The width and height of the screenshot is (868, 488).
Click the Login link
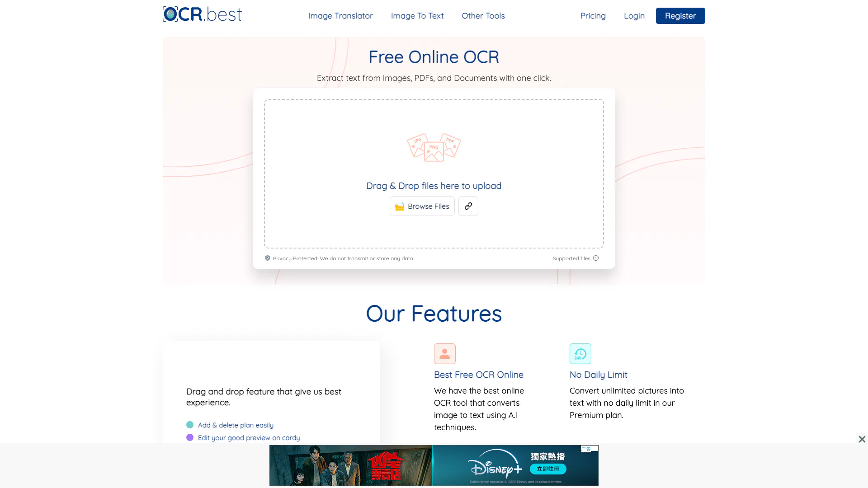pos(634,16)
